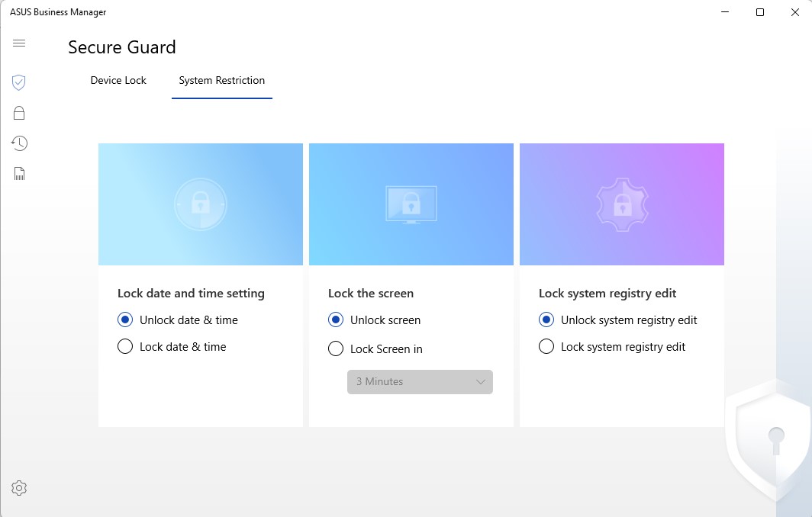Switch to the Device Lock tab
The height and width of the screenshot is (517, 812).
click(118, 80)
